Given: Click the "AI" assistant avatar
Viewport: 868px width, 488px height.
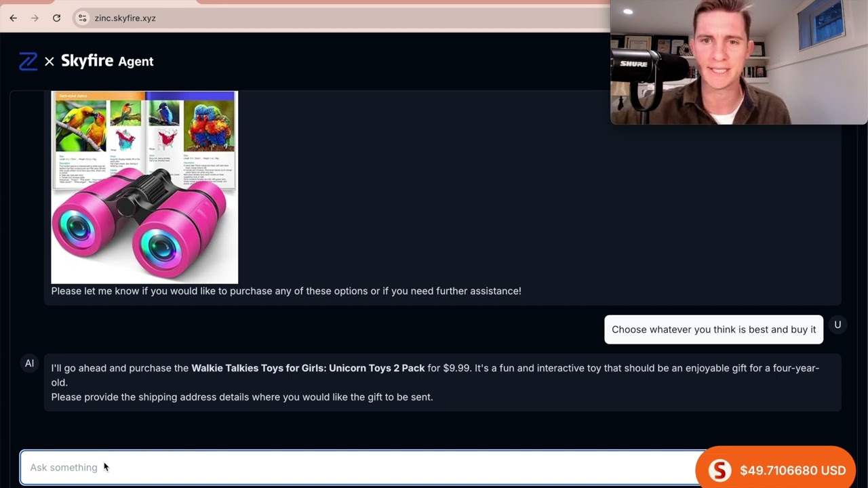Looking at the screenshot, I should tap(29, 363).
